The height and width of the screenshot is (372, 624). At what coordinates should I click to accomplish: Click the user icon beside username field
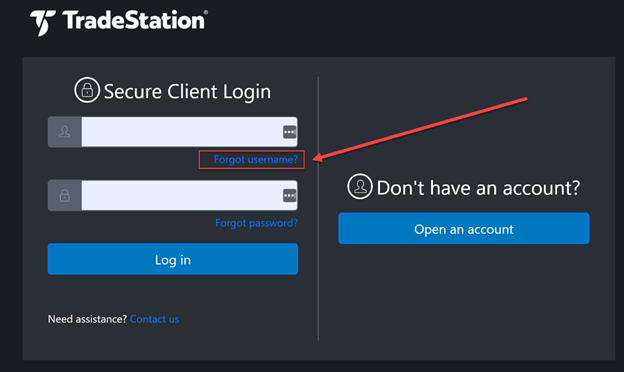[x=64, y=132]
